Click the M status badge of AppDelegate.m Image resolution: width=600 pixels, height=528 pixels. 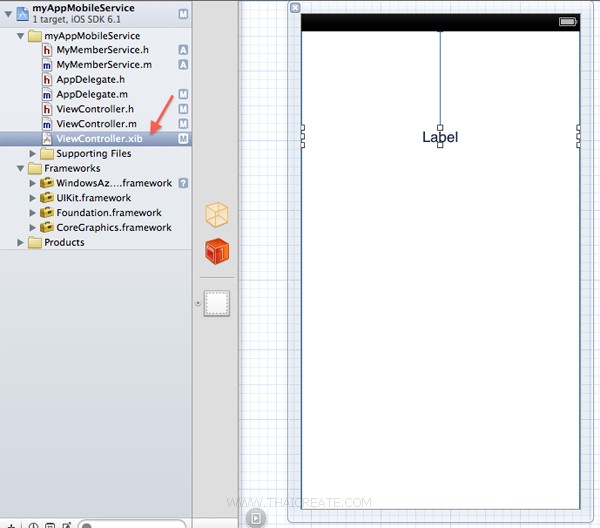point(183,95)
